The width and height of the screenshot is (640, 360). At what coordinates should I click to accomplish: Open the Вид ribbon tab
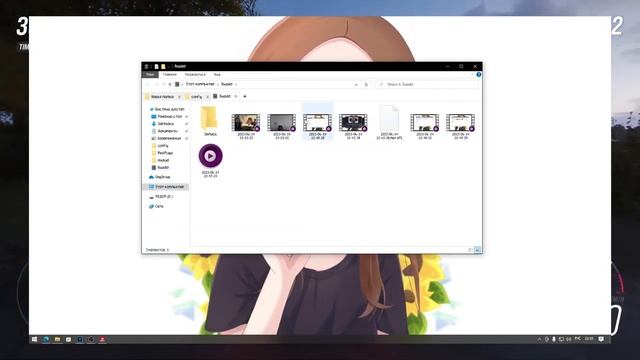[217, 75]
